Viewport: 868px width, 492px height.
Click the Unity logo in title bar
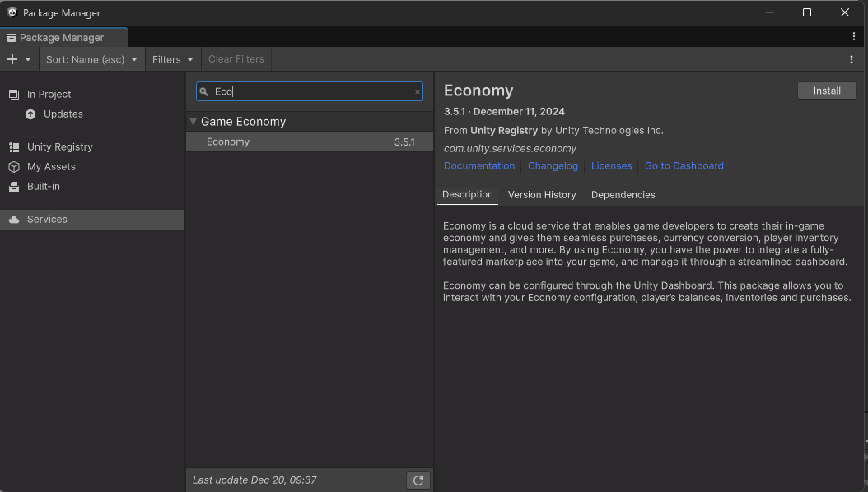pyautogui.click(x=12, y=12)
